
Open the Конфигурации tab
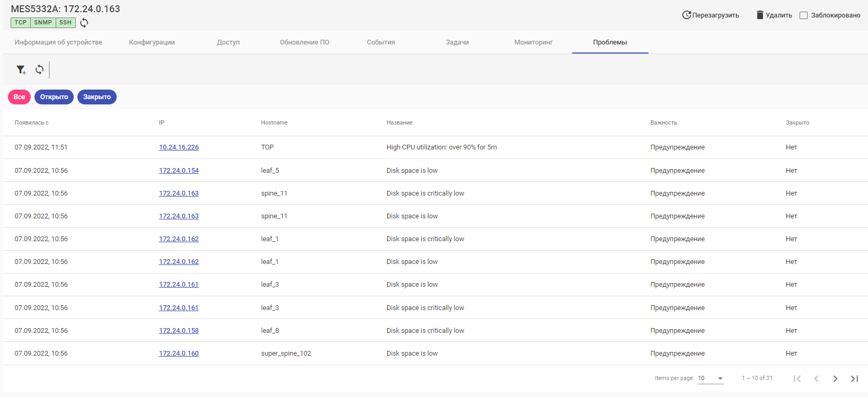(152, 42)
